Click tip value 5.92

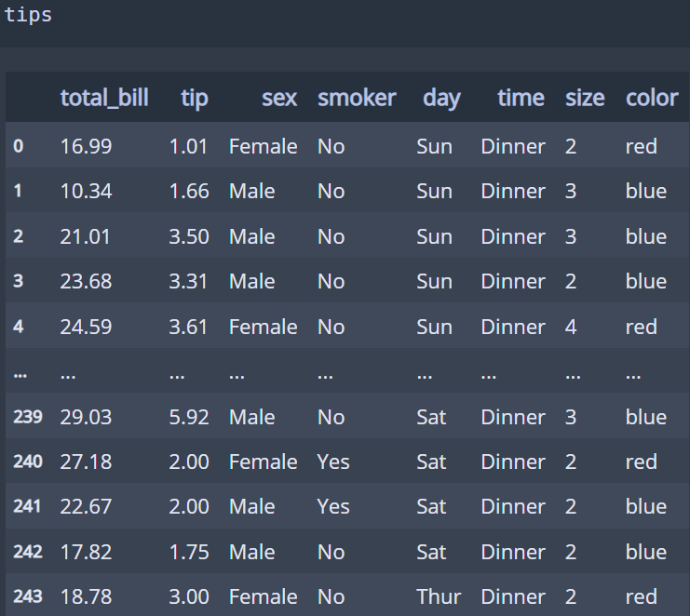tap(189, 417)
